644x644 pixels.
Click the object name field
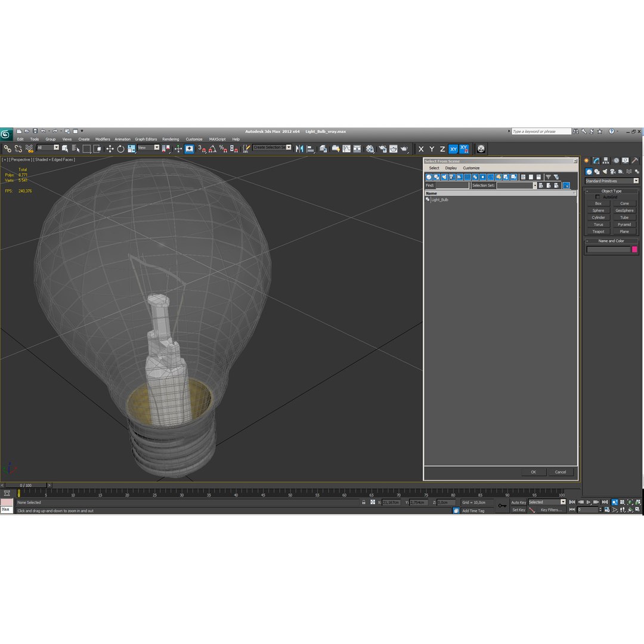(x=608, y=249)
